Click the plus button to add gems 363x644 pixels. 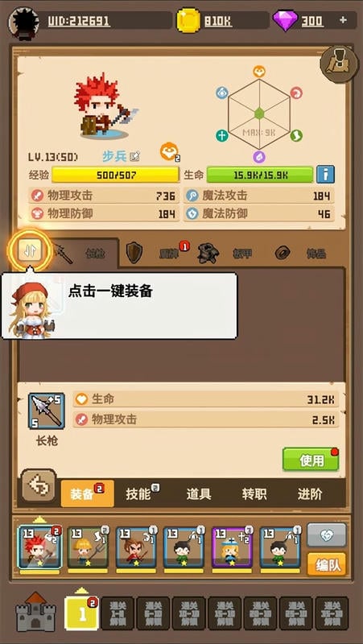click(x=344, y=20)
